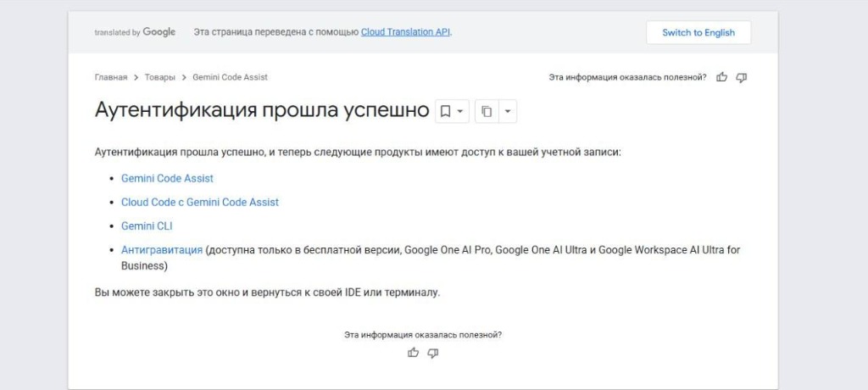Click text 'Эта страница переведена с помощью'
This screenshot has width=868, height=390.
click(x=276, y=32)
